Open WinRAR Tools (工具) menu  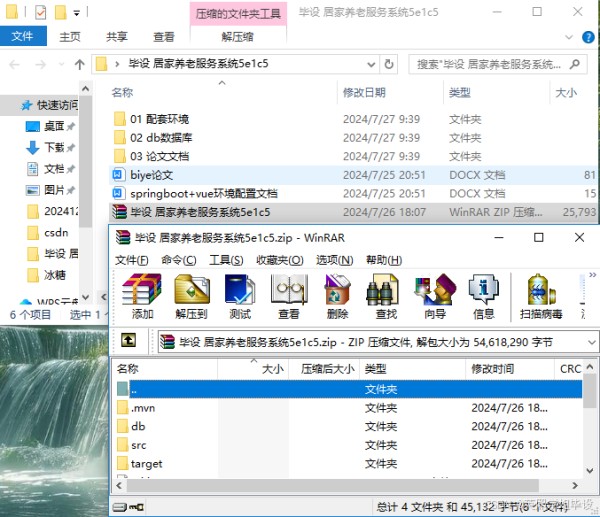point(226,260)
